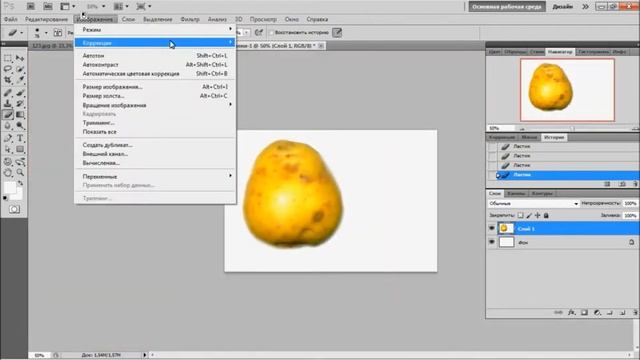Image resolution: width=640 pixels, height=360 pixels.
Task: Click the Непрозрачность 100% field
Action: (630, 203)
